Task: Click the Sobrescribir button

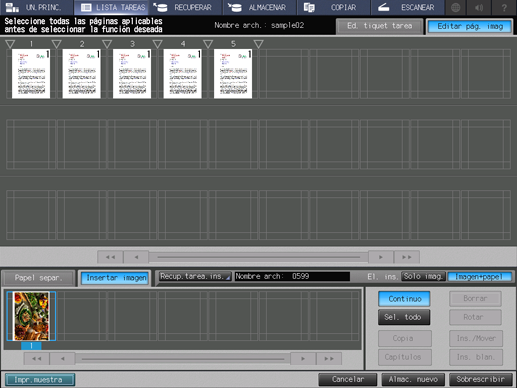Action: [480, 379]
